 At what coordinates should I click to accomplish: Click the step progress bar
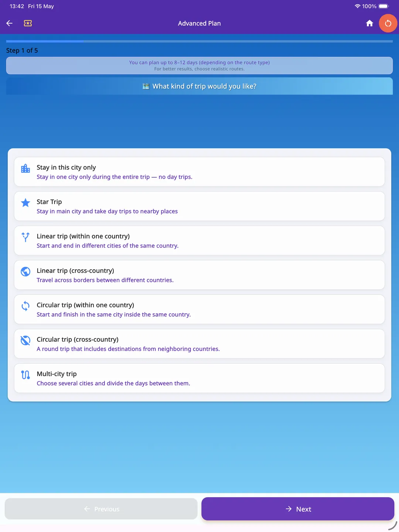[199, 41]
